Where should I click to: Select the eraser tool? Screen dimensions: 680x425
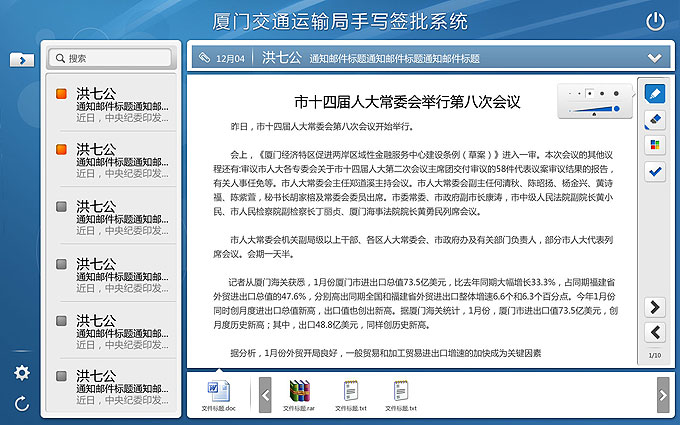pyautogui.click(x=655, y=119)
